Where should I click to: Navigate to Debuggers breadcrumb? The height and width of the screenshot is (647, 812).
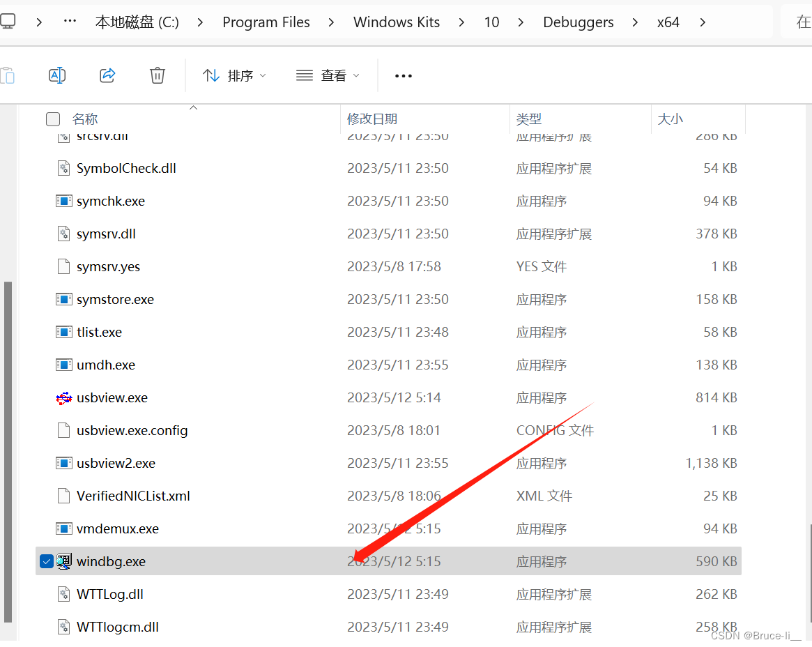tap(579, 22)
